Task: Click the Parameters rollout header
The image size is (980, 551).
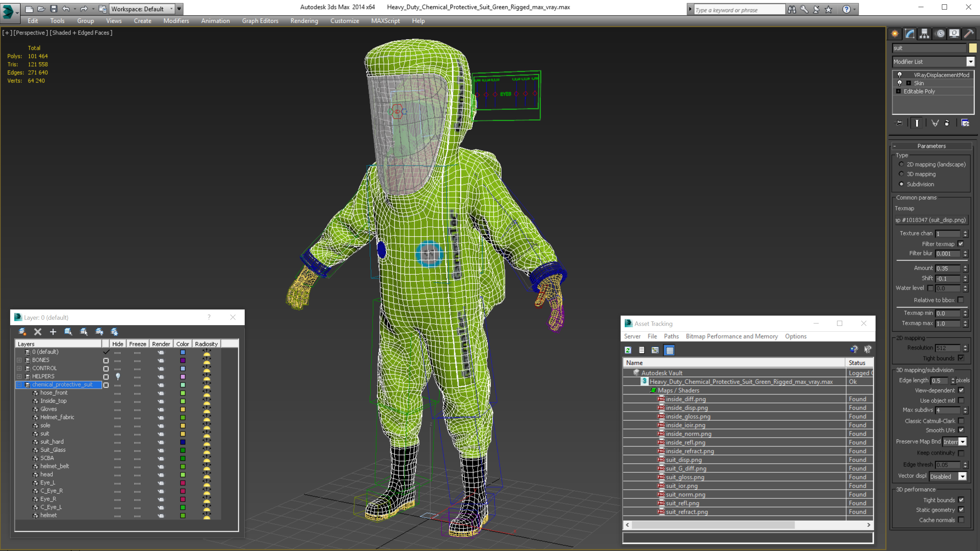Action: click(931, 146)
